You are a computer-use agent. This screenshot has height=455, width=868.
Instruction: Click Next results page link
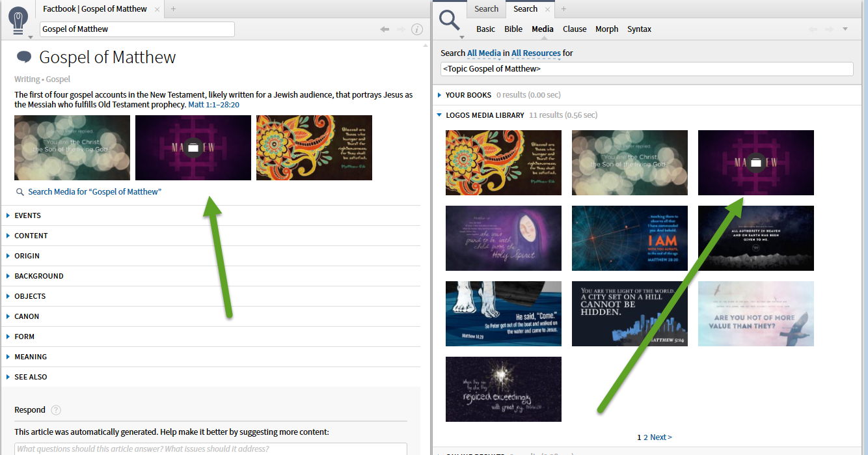(x=661, y=437)
